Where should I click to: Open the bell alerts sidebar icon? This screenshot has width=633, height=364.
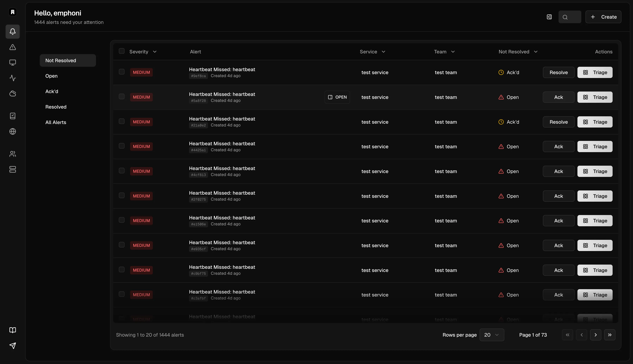tap(12, 31)
